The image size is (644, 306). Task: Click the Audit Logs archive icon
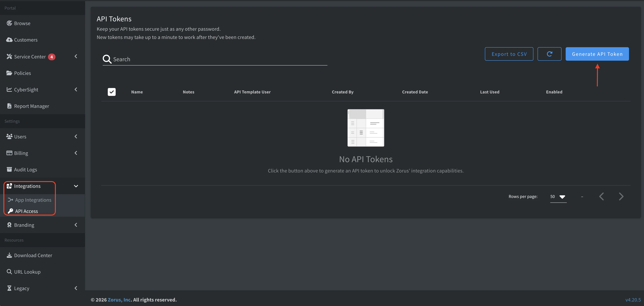[x=9, y=169]
